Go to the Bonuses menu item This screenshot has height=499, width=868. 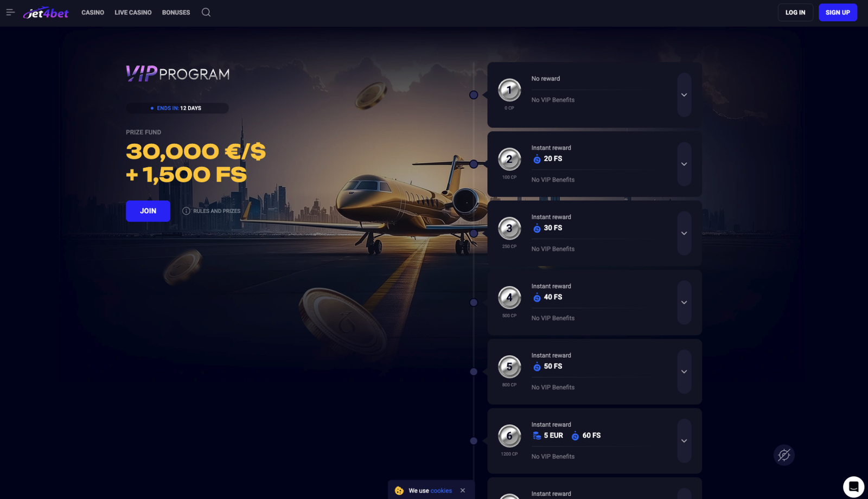coord(176,12)
